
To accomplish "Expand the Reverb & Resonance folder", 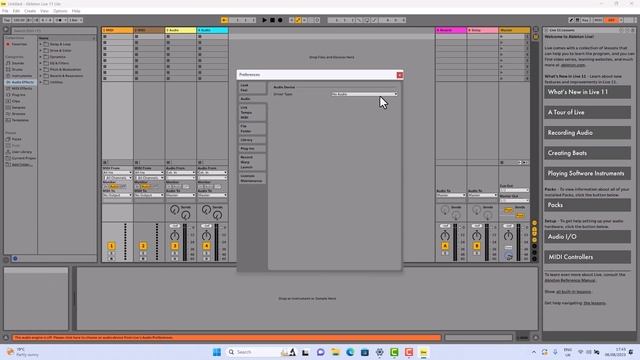I will coord(41,76).
